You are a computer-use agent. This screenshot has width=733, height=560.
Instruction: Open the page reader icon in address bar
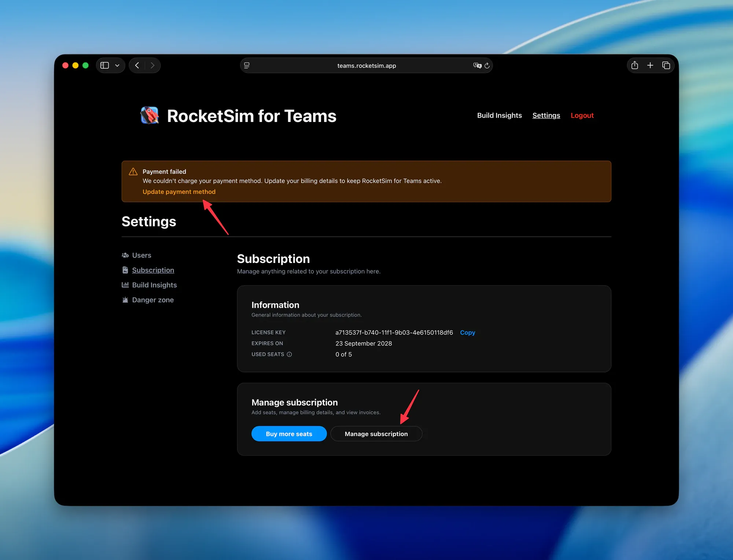(247, 66)
